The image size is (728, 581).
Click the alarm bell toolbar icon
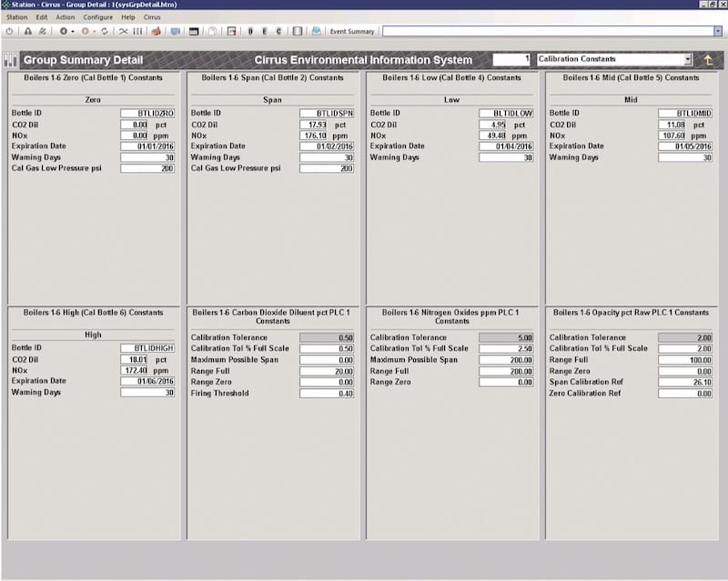point(28,31)
